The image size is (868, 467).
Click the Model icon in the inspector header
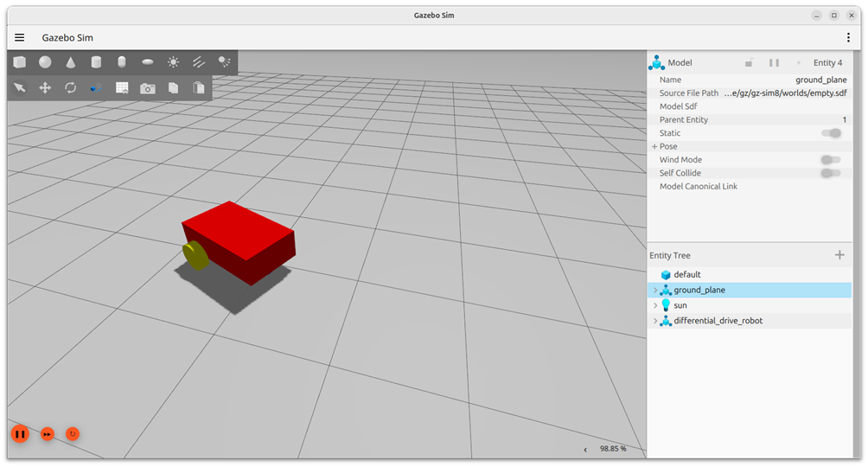[x=656, y=62]
